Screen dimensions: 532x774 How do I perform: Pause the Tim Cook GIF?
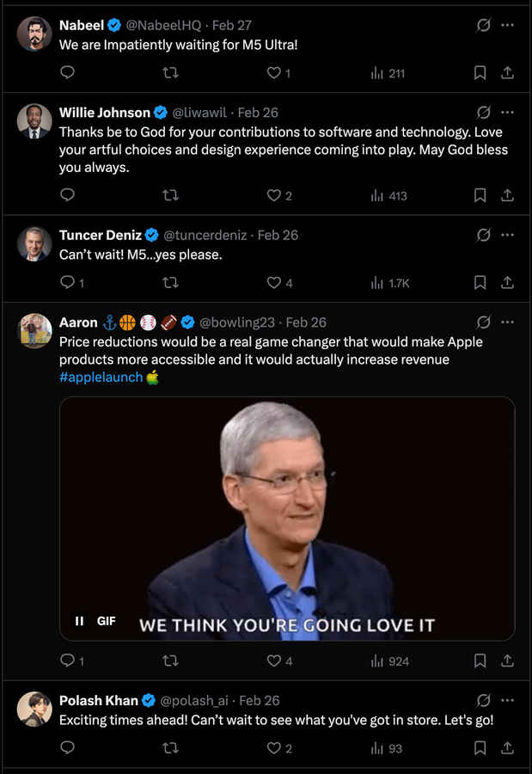point(79,621)
